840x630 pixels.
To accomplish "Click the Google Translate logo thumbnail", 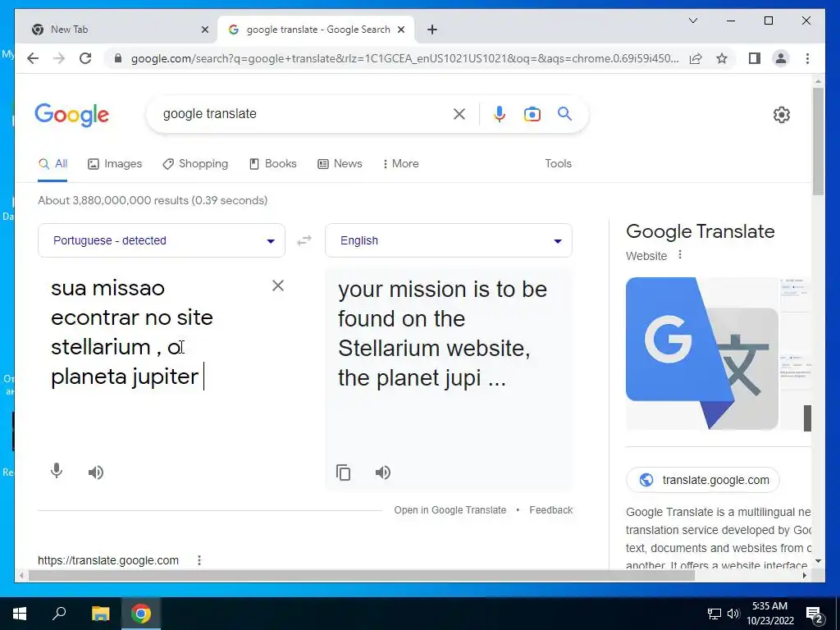I will (x=702, y=354).
